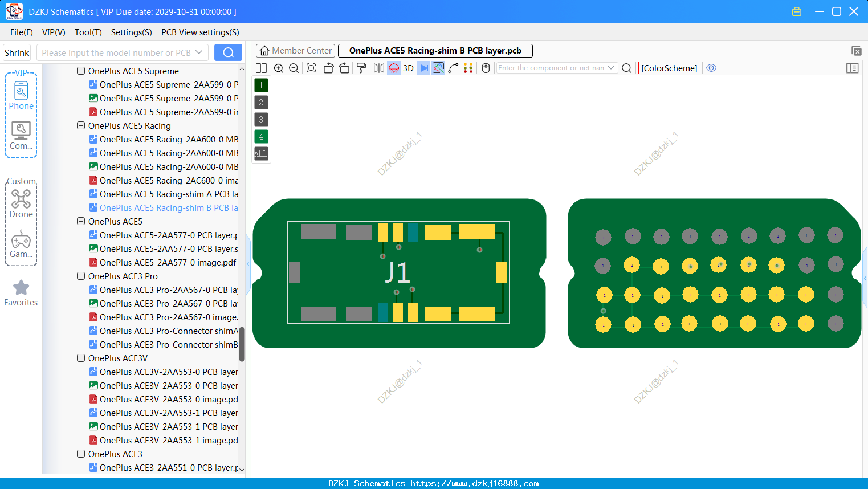Collapse the OnePlus ACE3V group
The width and height of the screenshot is (868, 489).
[x=81, y=358]
